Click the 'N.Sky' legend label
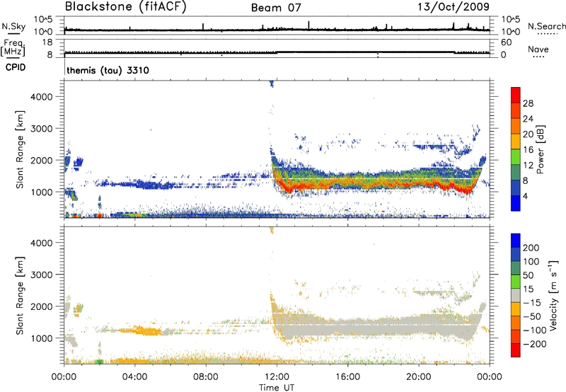This screenshot has height=392, width=566. tap(13, 26)
